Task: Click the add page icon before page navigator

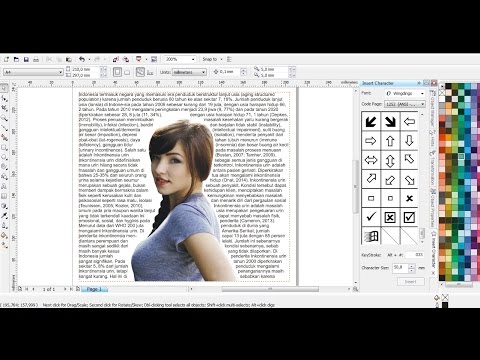Action: (x=20, y=289)
